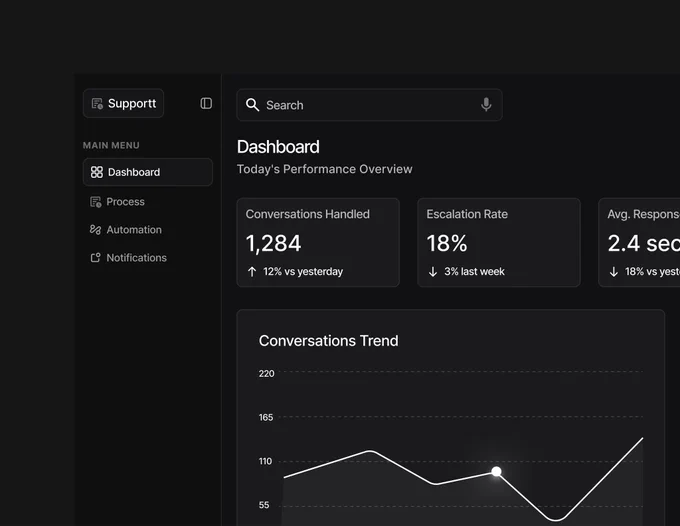
Task: Click down arrow beside 18% vs yesterday
Action: (614, 271)
